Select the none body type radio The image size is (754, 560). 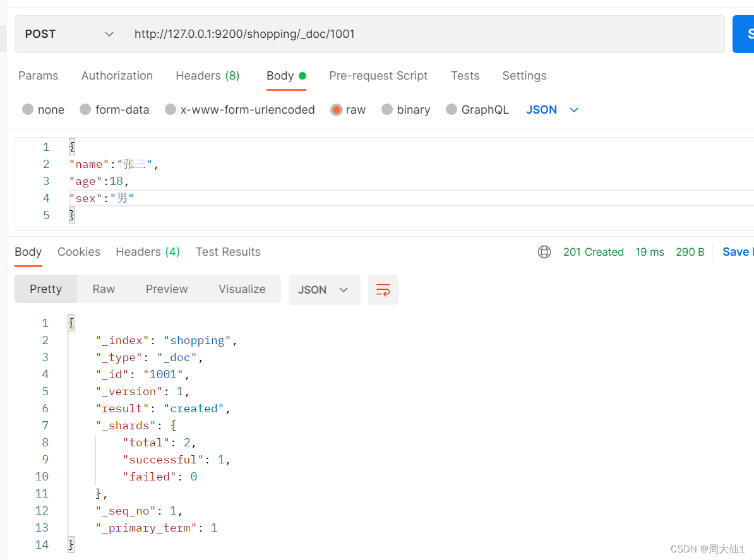28,110
